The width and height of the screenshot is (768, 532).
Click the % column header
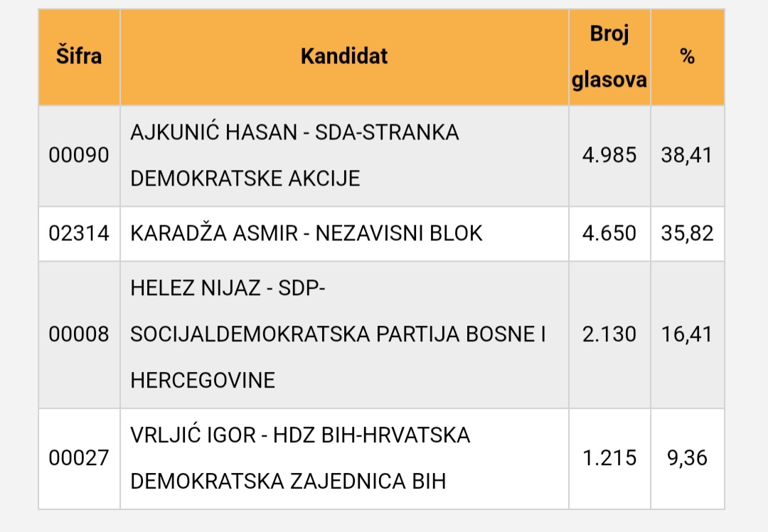pos(687,57)
